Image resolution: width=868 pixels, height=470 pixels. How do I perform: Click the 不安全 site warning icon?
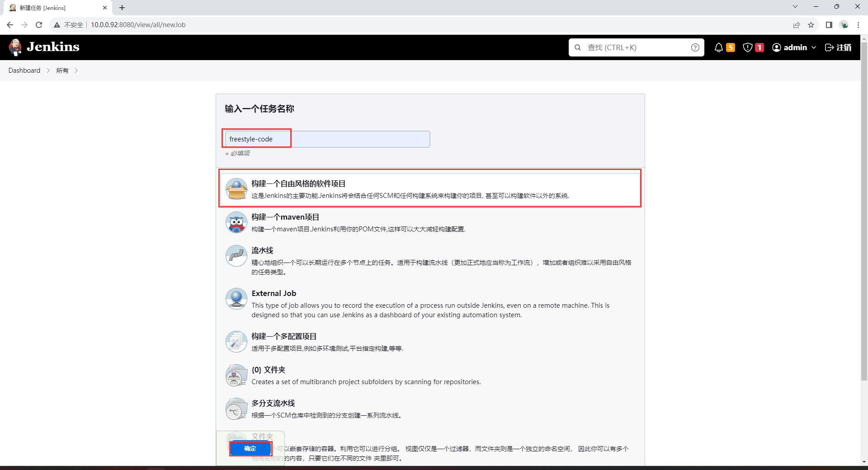57,25
